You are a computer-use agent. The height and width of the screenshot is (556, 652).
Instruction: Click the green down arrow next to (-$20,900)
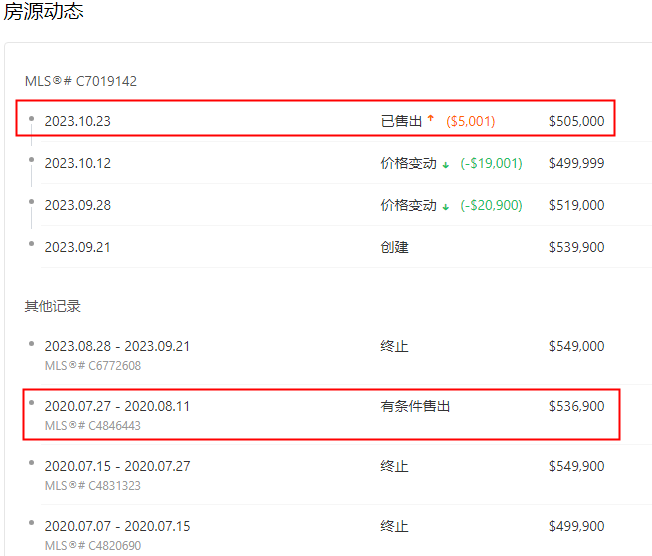click(x=445, y=206)
